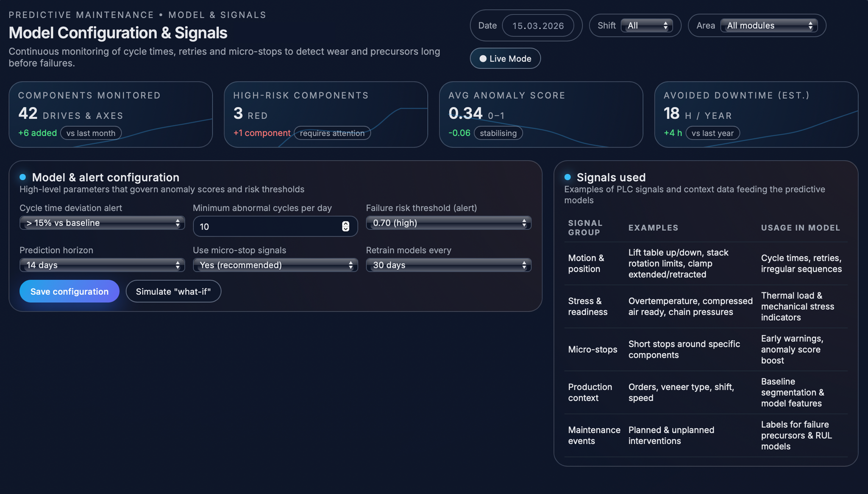The image size is (868, 494).
Task: Click the 'requires attention' badge
Action: (x=332, y=133)
